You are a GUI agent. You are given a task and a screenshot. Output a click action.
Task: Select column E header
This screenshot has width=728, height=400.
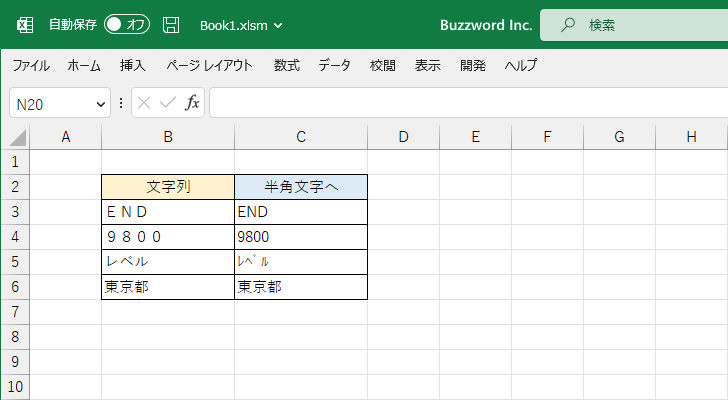pos(475,137)
